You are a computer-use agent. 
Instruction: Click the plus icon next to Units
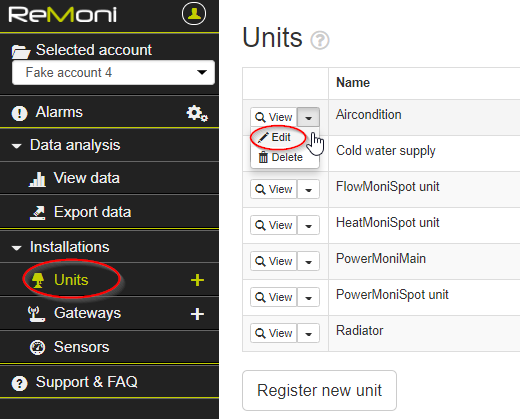(197, 280)
